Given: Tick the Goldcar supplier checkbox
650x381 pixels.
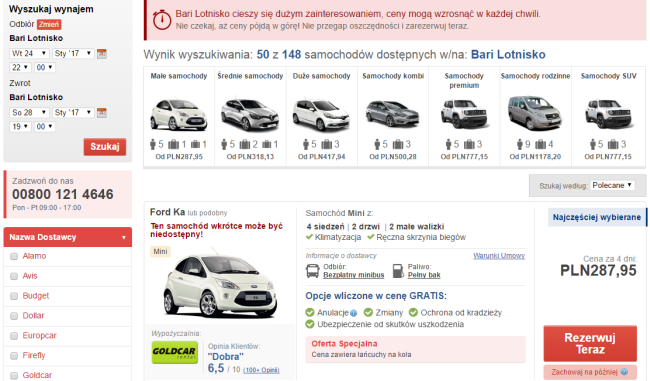Looking at the screenshot, I should point(14,376).
